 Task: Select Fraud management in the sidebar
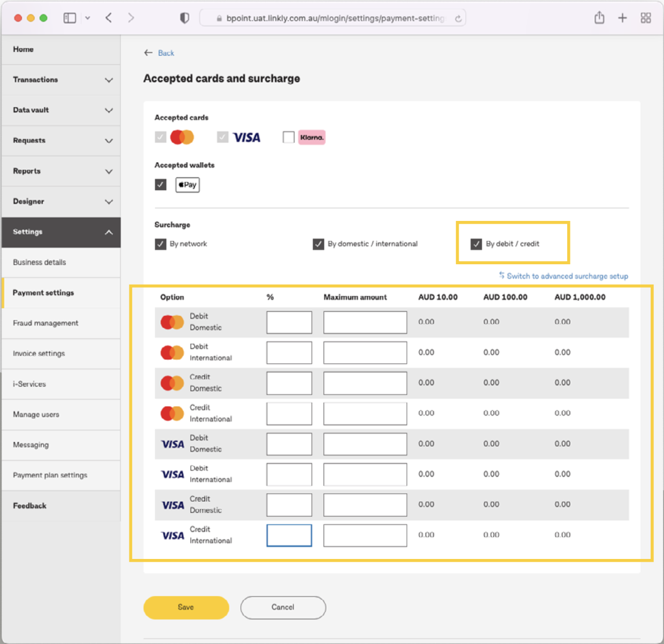pyautogui.click(x=45, y=323)
